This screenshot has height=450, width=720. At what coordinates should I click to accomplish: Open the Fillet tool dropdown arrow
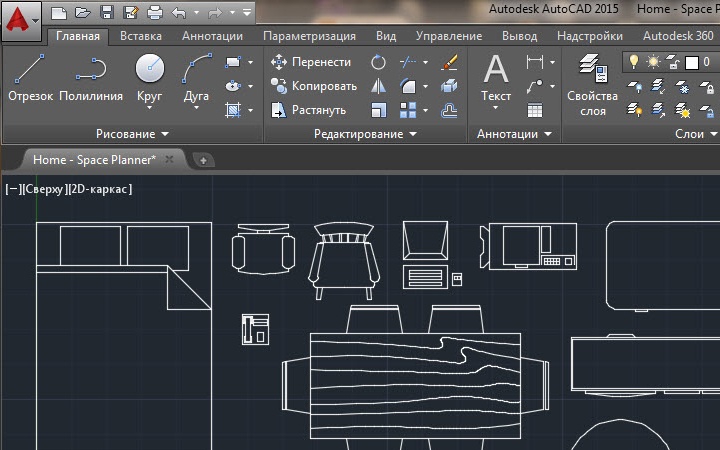[x=426, y=86]
